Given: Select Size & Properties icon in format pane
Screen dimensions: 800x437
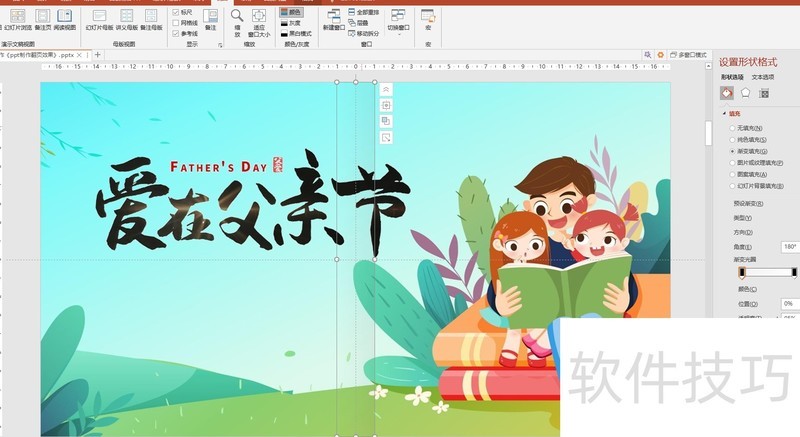Looking at the screenshot, I should click(x=764, y=93).
